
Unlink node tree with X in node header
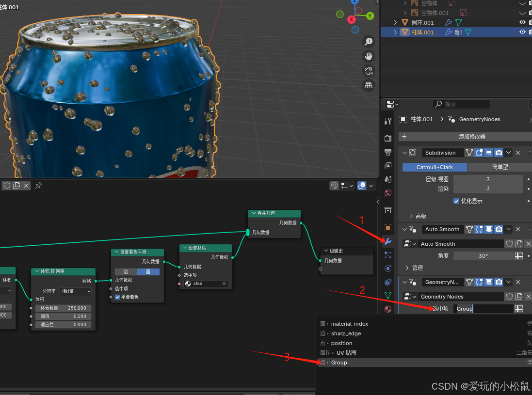tap(26, 186)
